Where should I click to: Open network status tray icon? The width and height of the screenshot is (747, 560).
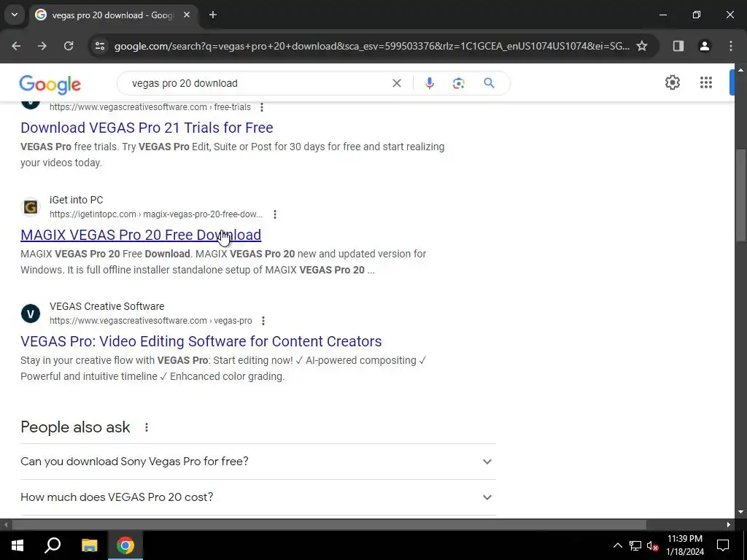pos(635,545)
